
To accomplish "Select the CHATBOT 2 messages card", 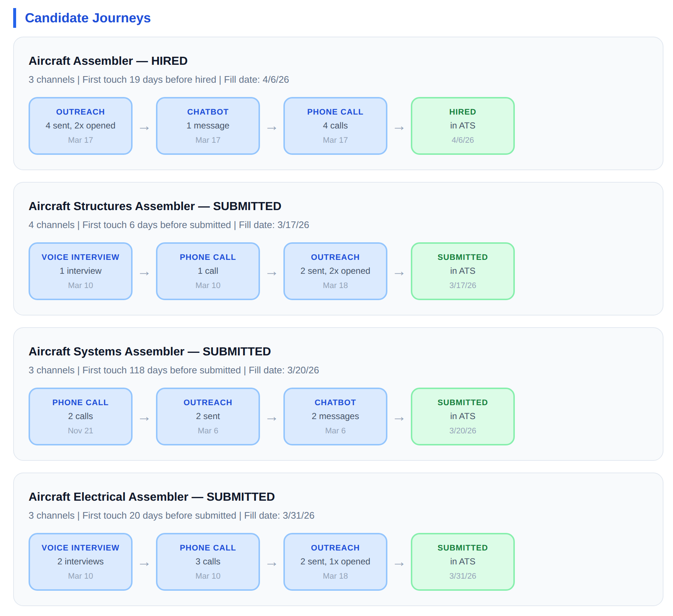I will [335, 417].
